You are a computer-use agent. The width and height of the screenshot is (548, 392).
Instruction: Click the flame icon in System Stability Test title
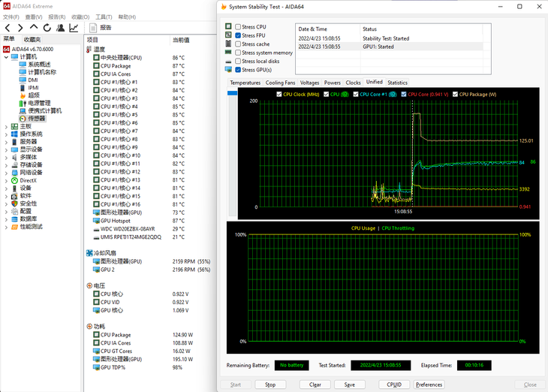click(224, 7)
